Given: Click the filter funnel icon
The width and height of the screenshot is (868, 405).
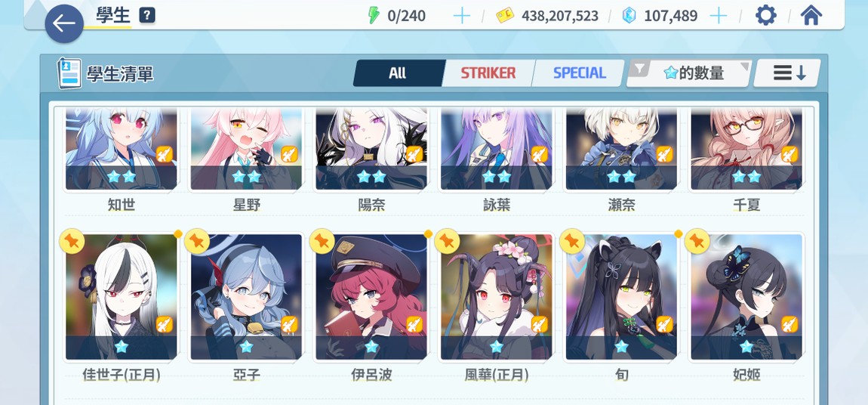Looking at the screenshot, I should coord(640,69).
